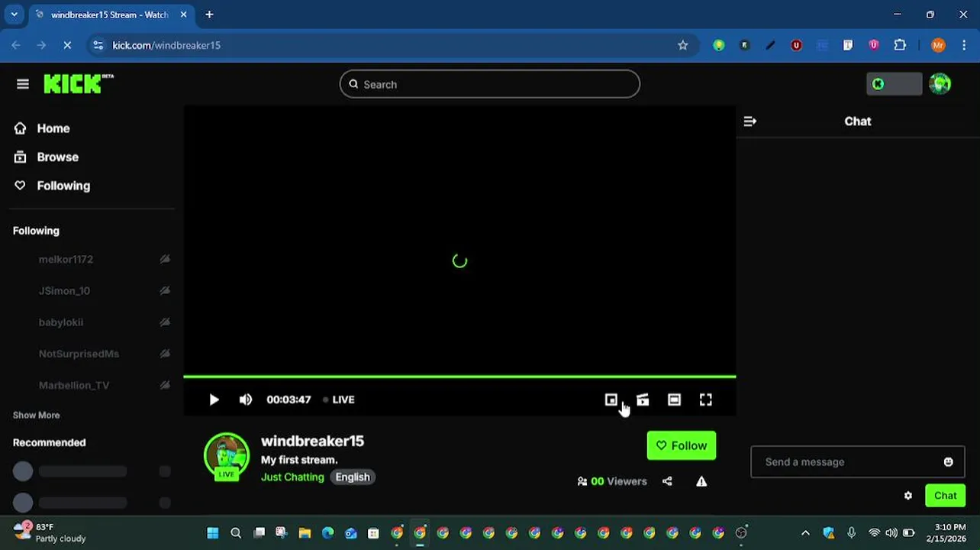The image size is (980, 550).
Task: Click the windbreaker15 channel avatar
Action: [x=227, y=457]
